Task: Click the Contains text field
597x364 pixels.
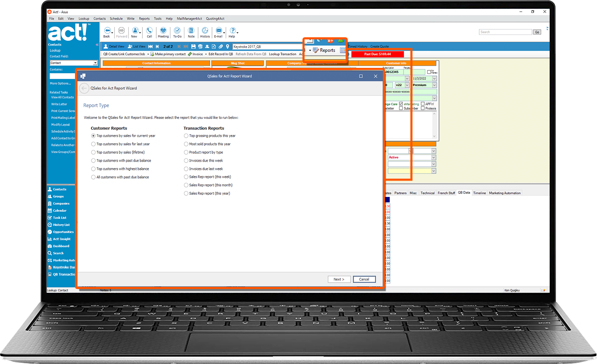Action: point(62,76)
